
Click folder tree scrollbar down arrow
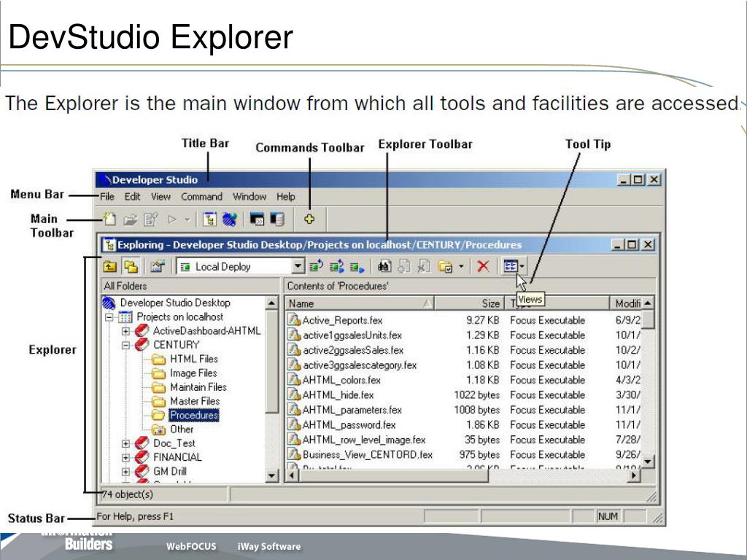point(271,475)
